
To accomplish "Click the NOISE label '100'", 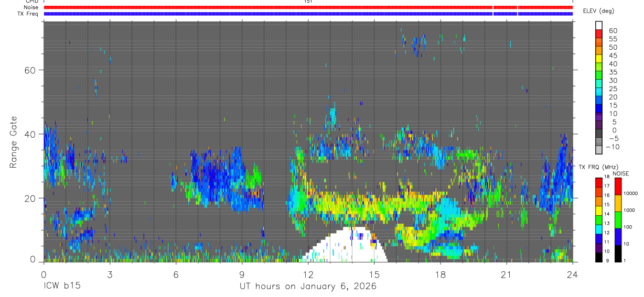I will [x=628, y=227].
